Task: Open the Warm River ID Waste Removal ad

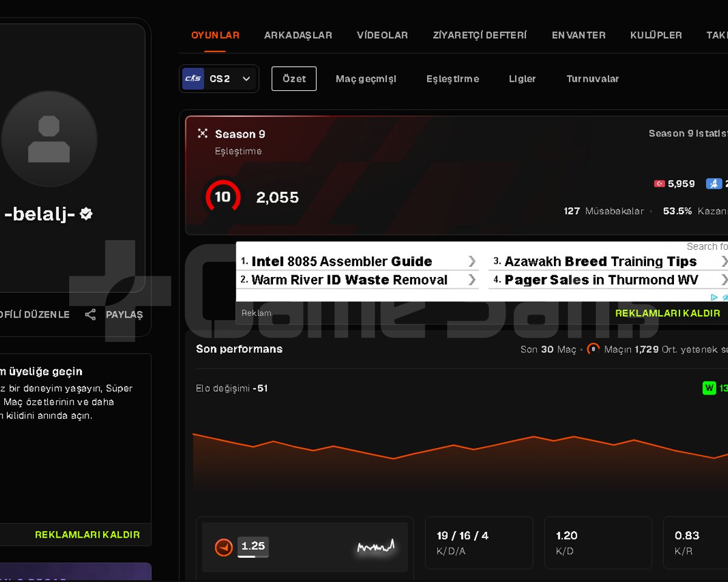Action: click(349, 279)
